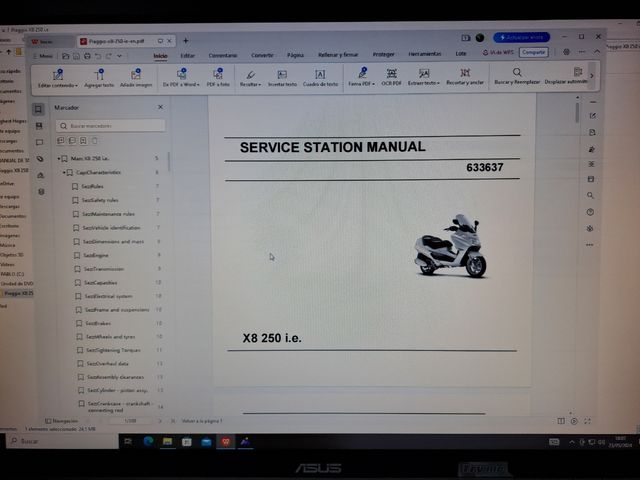640x480 pixels.
Task: Collapse the ribbon with the up chevron
Action: [x=597, y=51]
